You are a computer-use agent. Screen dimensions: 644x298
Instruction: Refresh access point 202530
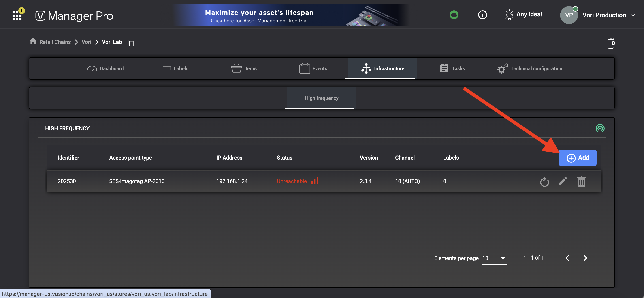544,181
